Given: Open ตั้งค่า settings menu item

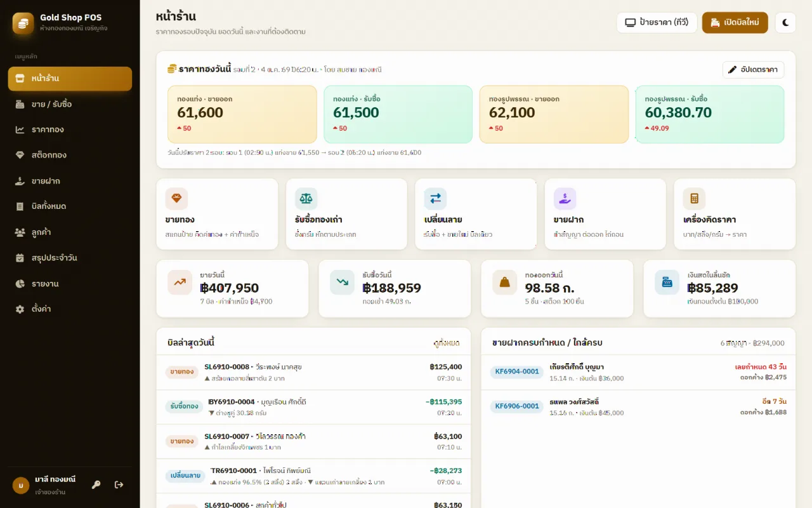Looking at the screenshot, I should pos(70,309).
